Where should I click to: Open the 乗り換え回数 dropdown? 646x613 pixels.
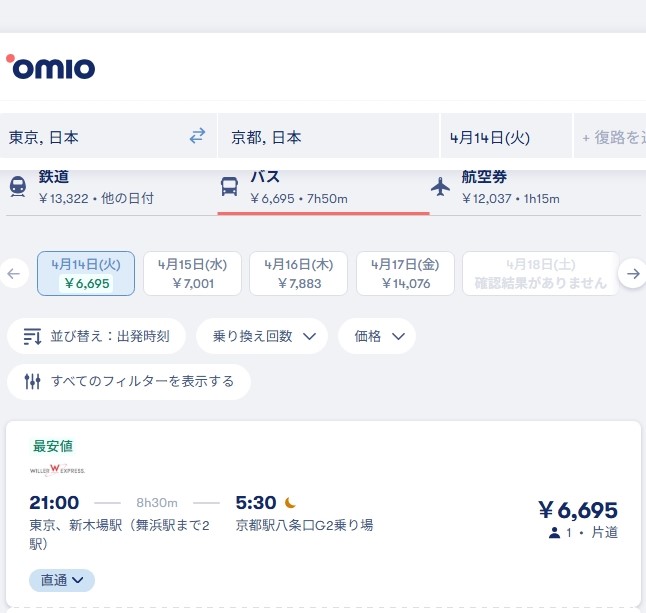click(262, 336)
